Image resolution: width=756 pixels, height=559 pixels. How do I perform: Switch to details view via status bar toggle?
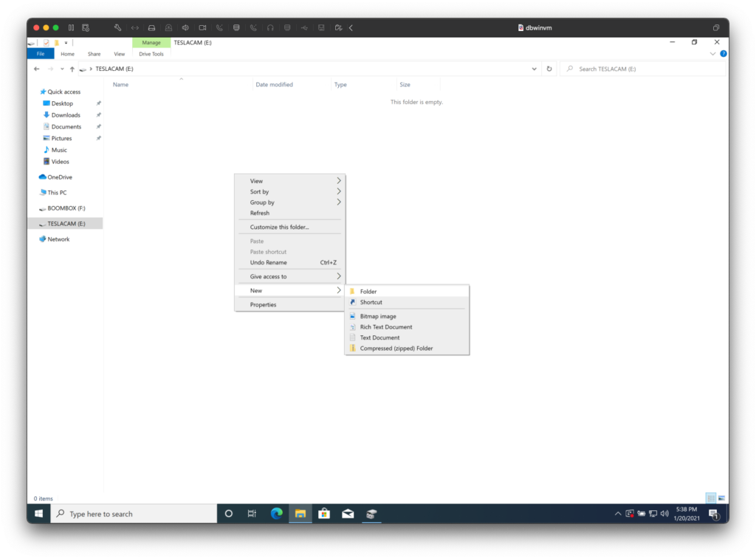coord(711,498)
